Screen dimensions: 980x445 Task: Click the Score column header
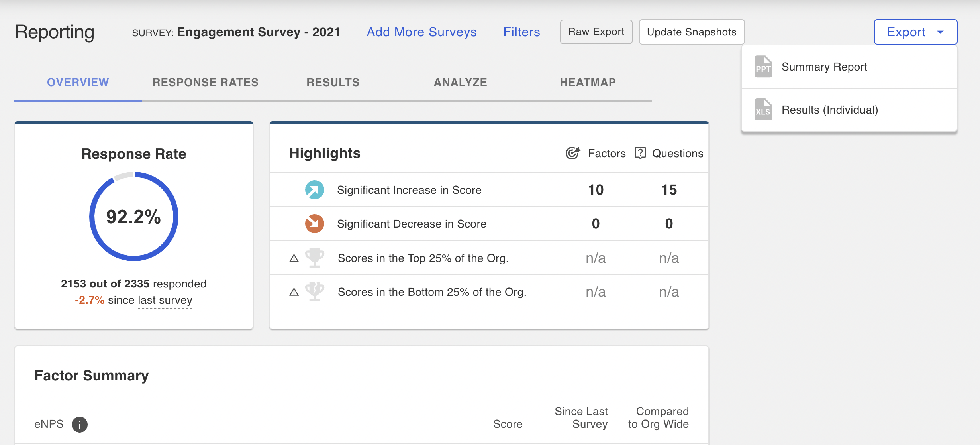point(508,424)
